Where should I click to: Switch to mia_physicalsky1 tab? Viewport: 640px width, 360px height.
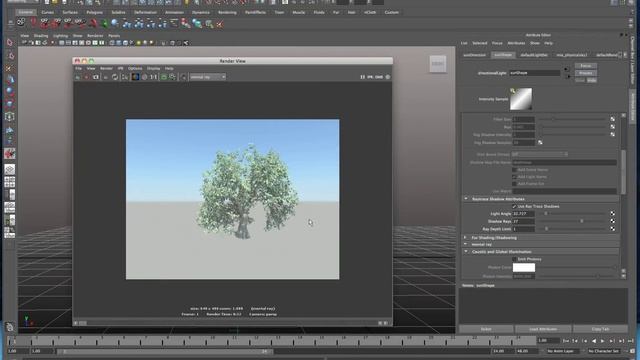[x=572, y=55]
